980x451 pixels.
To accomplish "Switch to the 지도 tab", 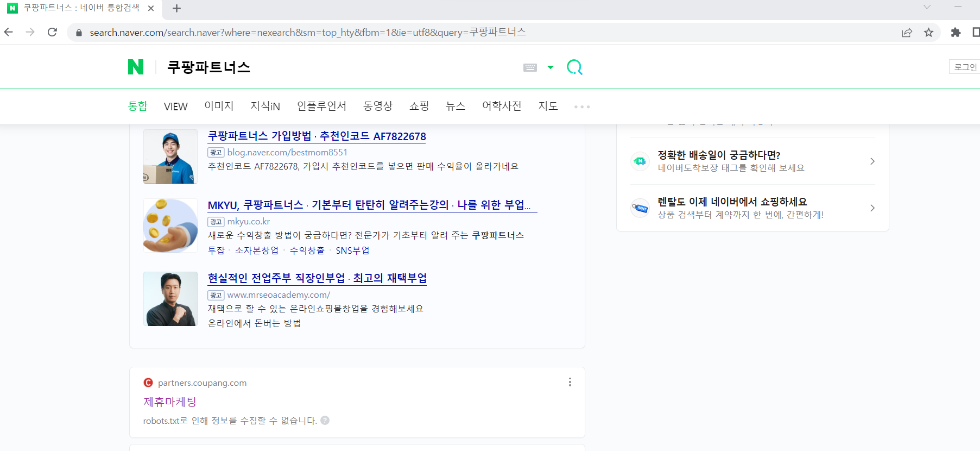I will point(548,106).
